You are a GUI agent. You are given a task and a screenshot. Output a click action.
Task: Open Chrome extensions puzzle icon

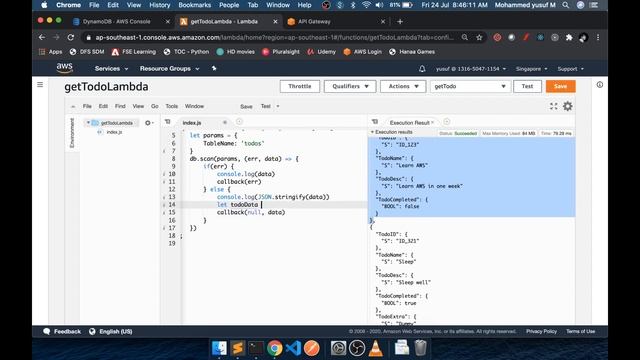coord(569,37)
